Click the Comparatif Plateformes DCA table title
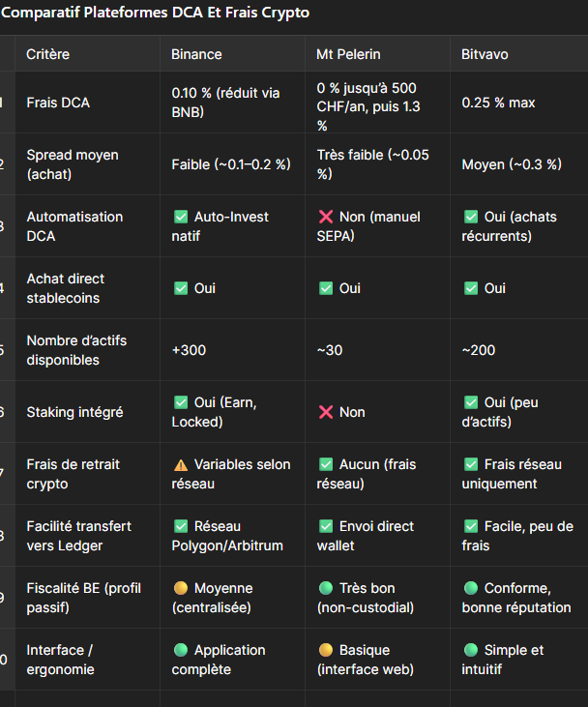 pos(155,14)
